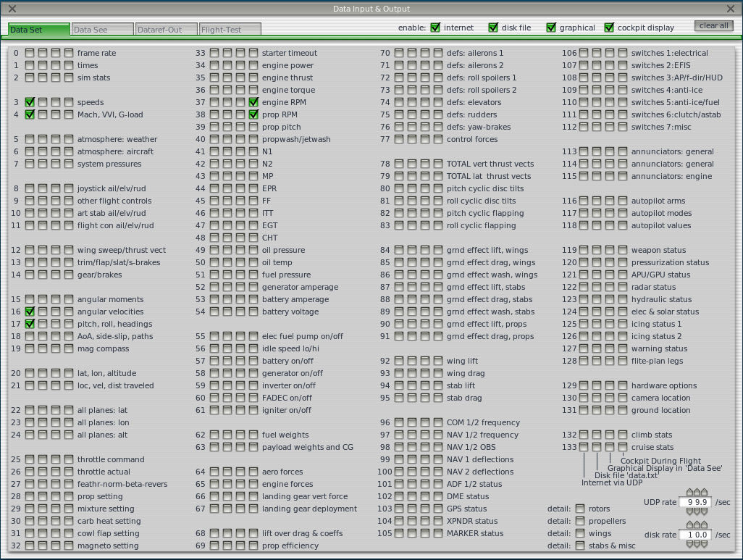Check the detail wings checkbox
This screenshot has height=560, width=743.
[x=580, y=533]
